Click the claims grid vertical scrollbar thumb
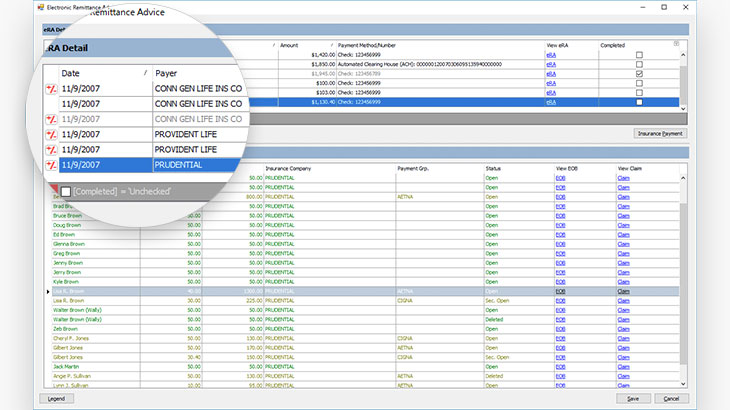Viewport: 730px width, 410px height. 683,284
